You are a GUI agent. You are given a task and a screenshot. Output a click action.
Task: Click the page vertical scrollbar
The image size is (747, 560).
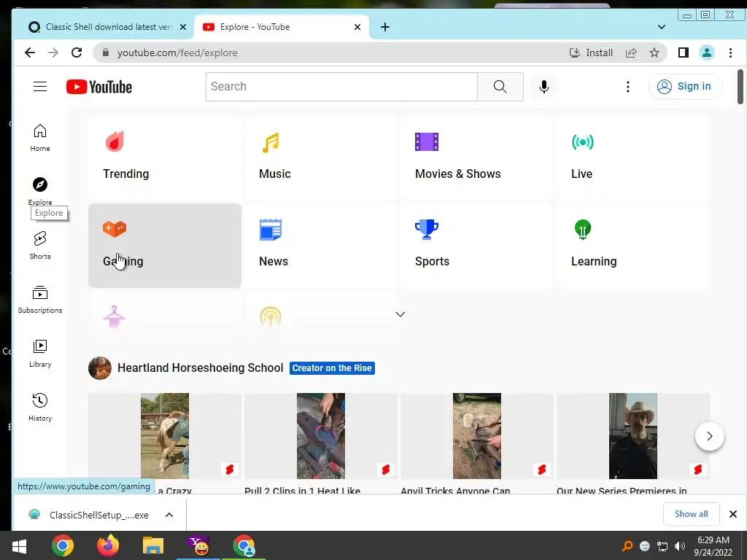pyautogui.click(x=740, y=87)
